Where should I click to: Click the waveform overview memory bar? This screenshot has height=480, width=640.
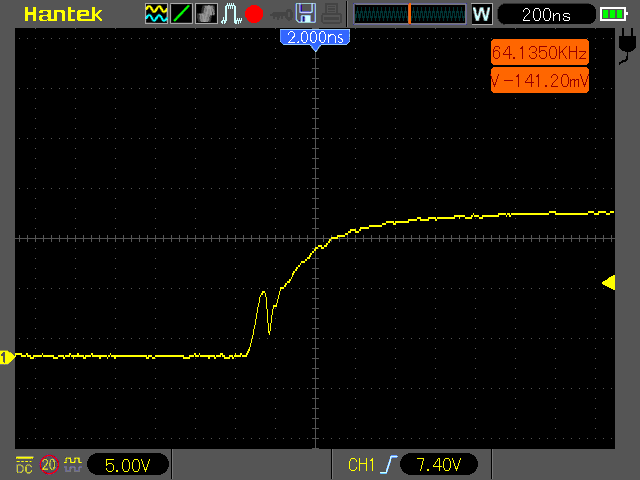tap(410, 14)
